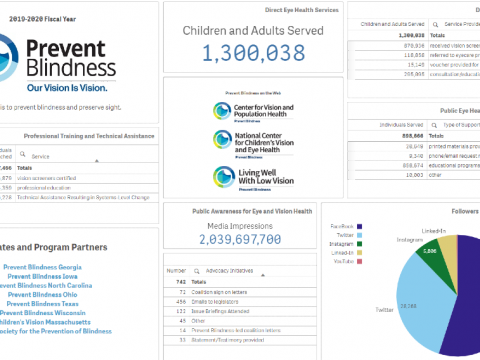Click the Media Impressions value 2,039,697,700
Image resolution: width=480 pixels, height=360 pixels.
click(240, 239)
